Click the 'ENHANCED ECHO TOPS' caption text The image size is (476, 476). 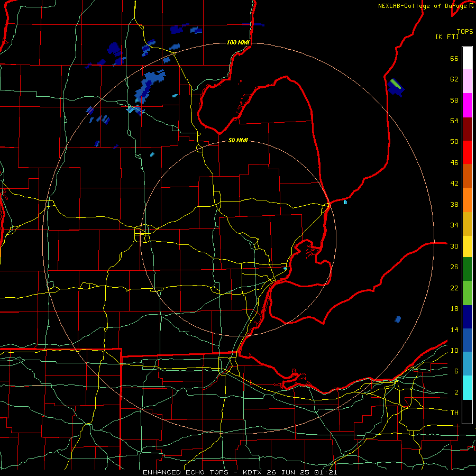[x=186, y=472]
